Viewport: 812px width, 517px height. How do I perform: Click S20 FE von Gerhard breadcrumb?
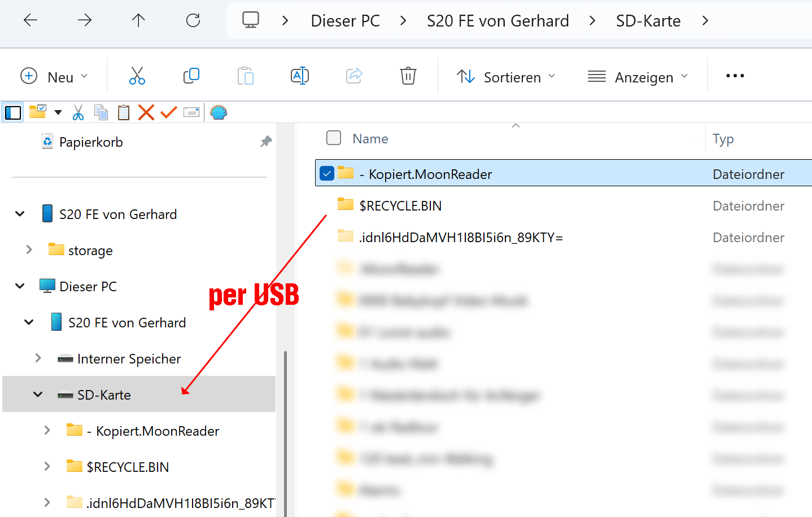(x=498, y=21)
